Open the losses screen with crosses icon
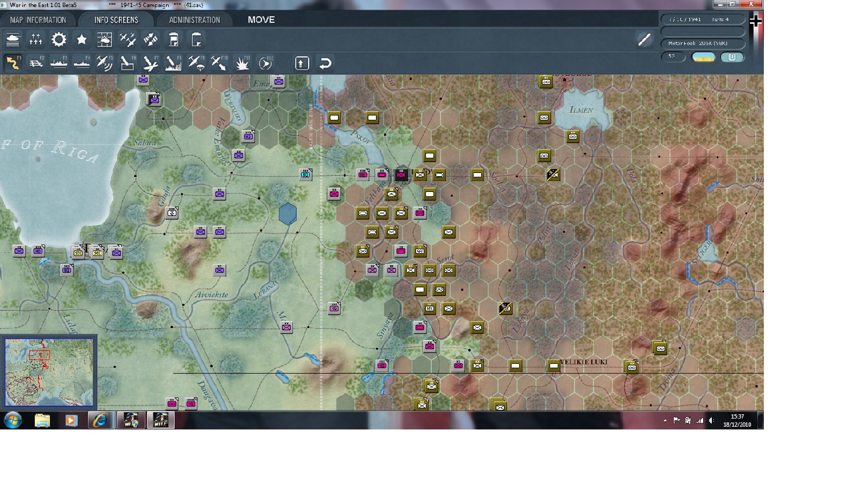Viewport: 868px width, 488px height. 36,40
